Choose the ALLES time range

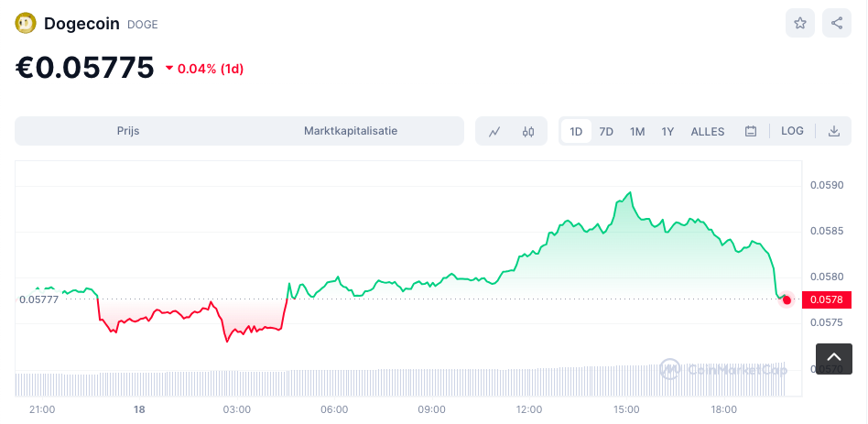[x=708, y=132]
